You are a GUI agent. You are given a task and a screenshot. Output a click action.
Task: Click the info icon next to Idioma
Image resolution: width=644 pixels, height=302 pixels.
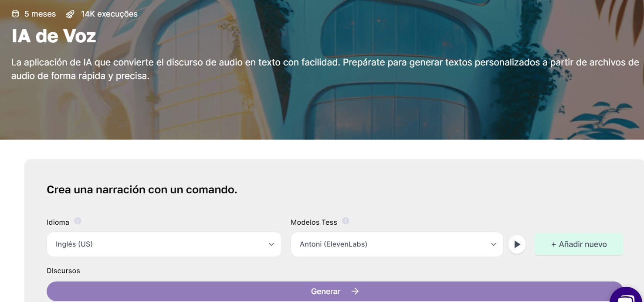[78, 221]
